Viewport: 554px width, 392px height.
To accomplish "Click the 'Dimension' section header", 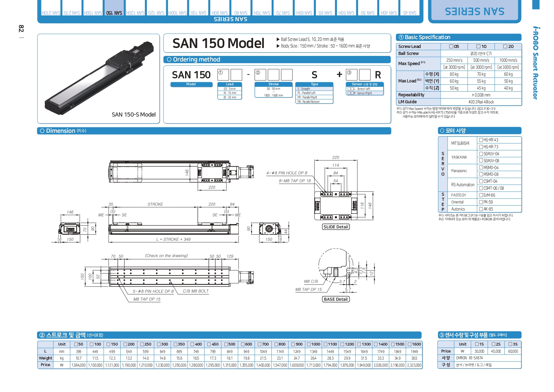I will [214, 131].
